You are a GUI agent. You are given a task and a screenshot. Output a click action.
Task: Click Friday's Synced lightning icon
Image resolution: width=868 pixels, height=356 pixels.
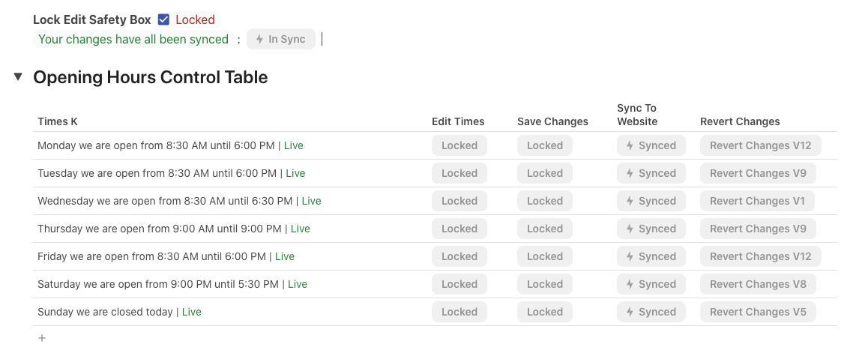630,256
